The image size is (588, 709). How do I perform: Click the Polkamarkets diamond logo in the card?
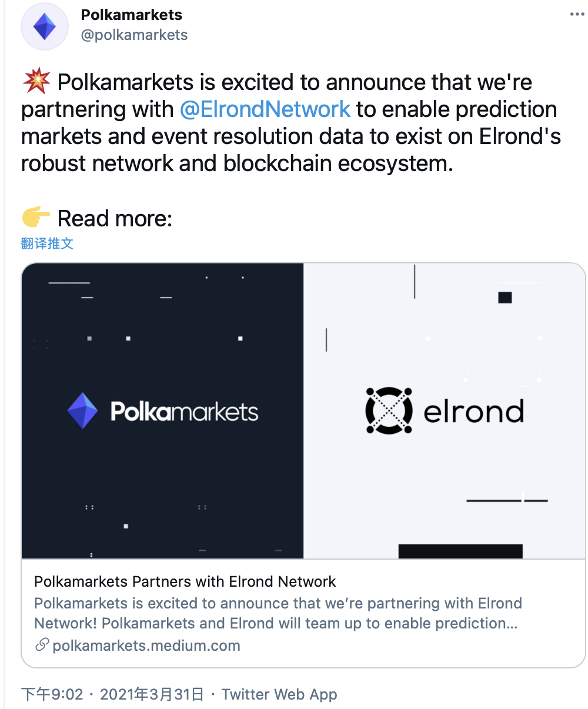point(82,411)
